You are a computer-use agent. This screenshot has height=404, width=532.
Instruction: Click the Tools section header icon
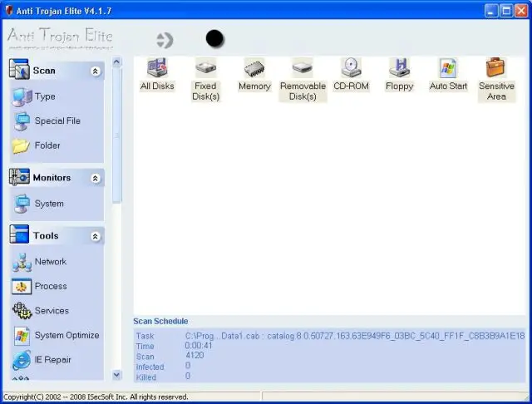(x=19, y=234)
